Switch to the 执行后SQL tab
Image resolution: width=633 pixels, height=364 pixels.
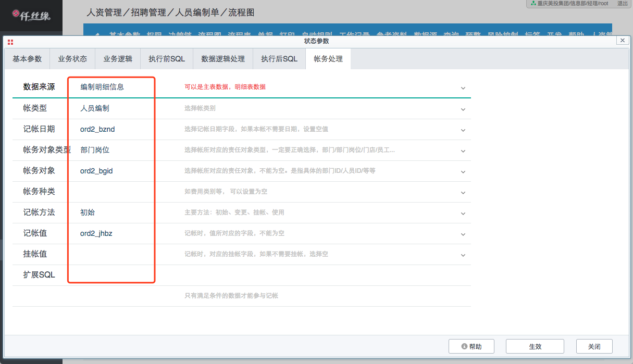(279, 59)
